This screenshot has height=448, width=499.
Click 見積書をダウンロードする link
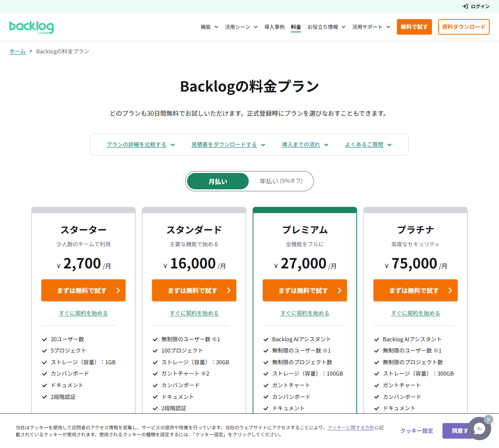pos(224,145)
